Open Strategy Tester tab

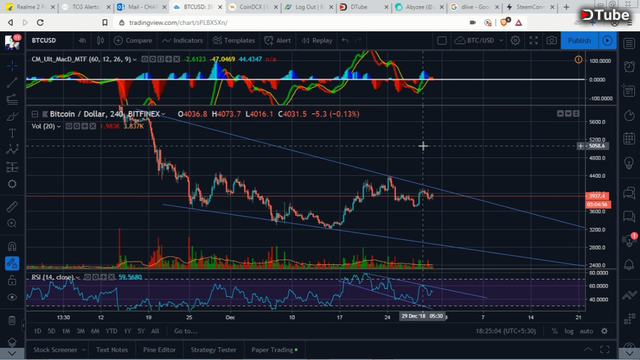(x=213, y=350)
